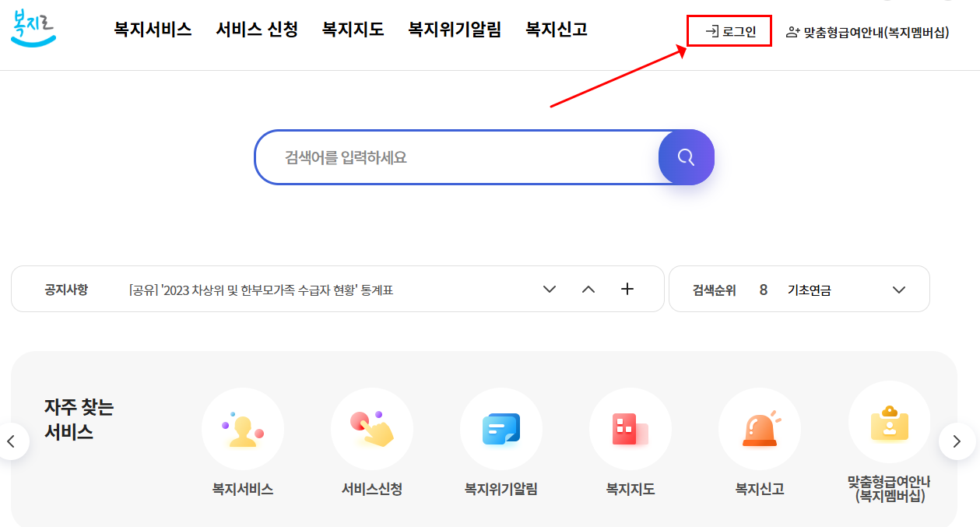Click the right arrow of the services carousel
Image resolution: width=980 pixels, height=527 pixels.
click(957, 441)
